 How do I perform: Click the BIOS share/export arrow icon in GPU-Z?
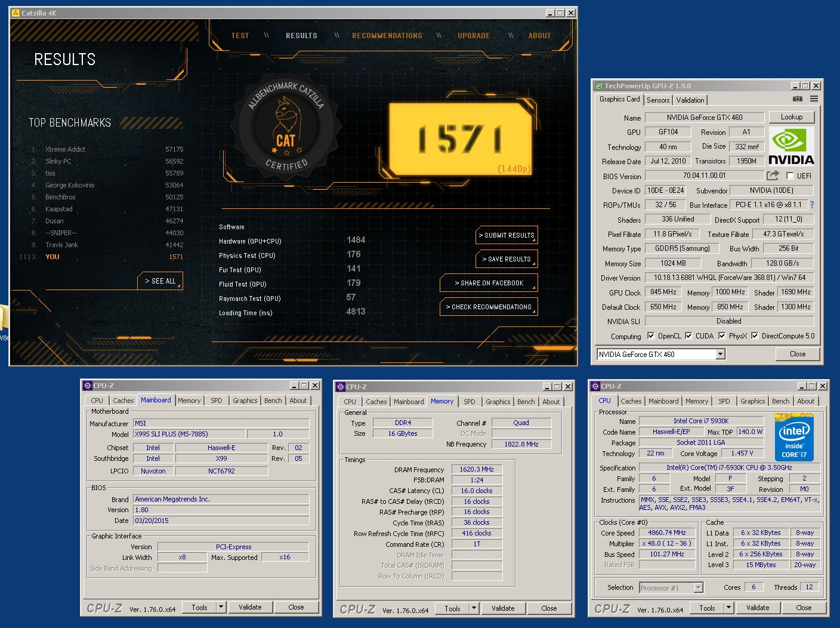click(773, 176)
